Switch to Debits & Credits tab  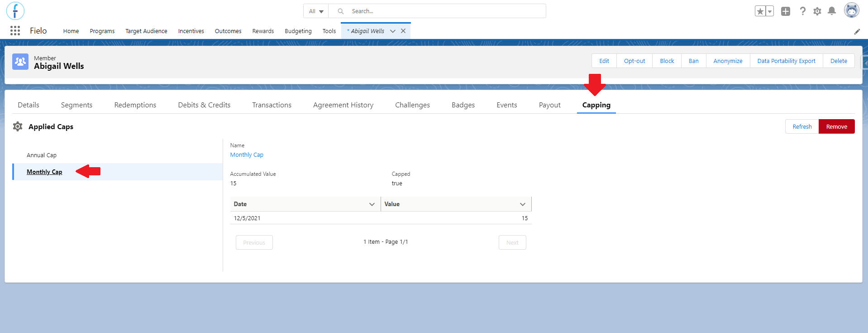[x=204, y=105]
